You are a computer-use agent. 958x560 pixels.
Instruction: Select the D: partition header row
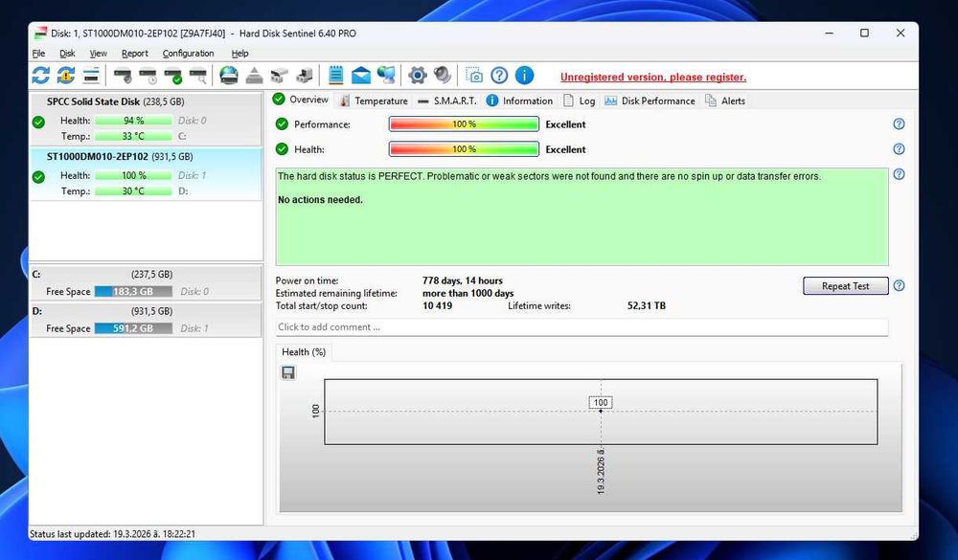pyautogui.click(x=146, y=311)
